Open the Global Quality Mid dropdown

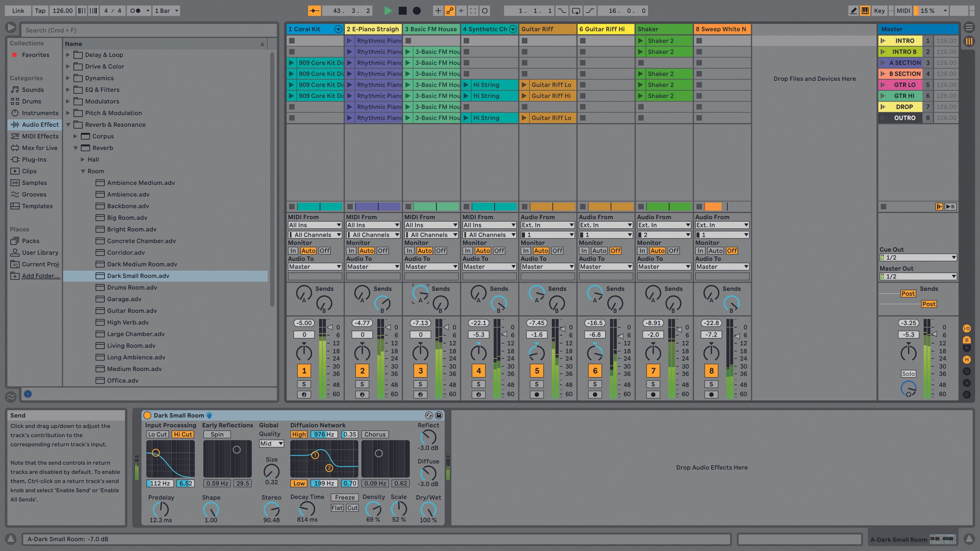(x=271, y=443)
